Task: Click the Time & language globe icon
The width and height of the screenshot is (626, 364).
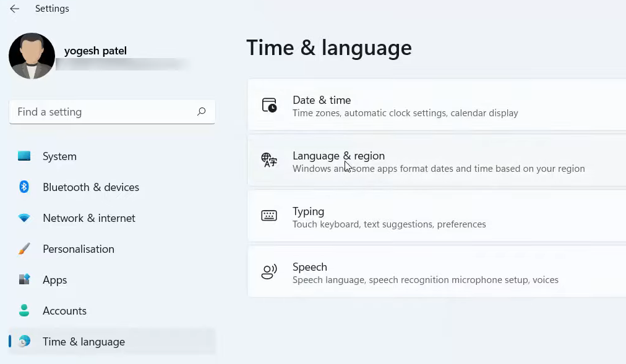Action: click(24, 342)
